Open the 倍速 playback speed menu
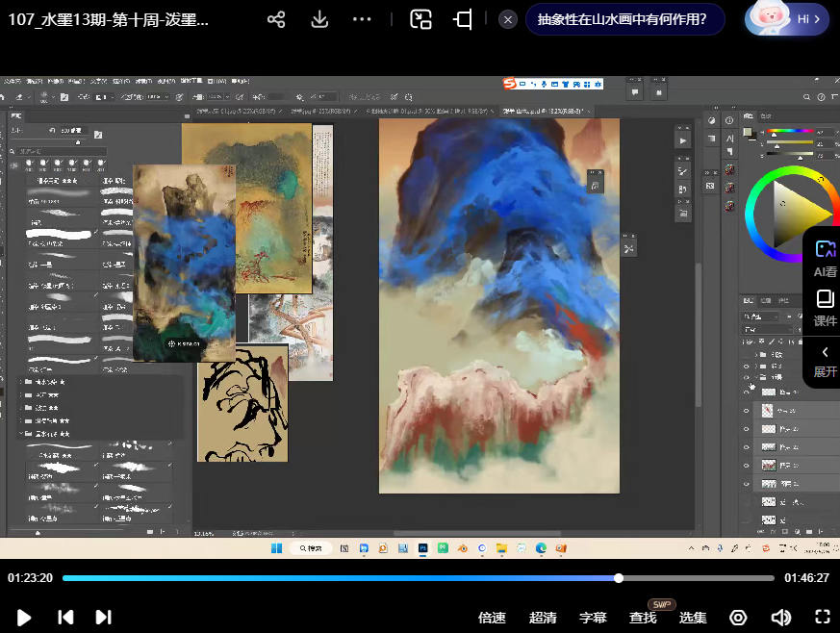 492,618
